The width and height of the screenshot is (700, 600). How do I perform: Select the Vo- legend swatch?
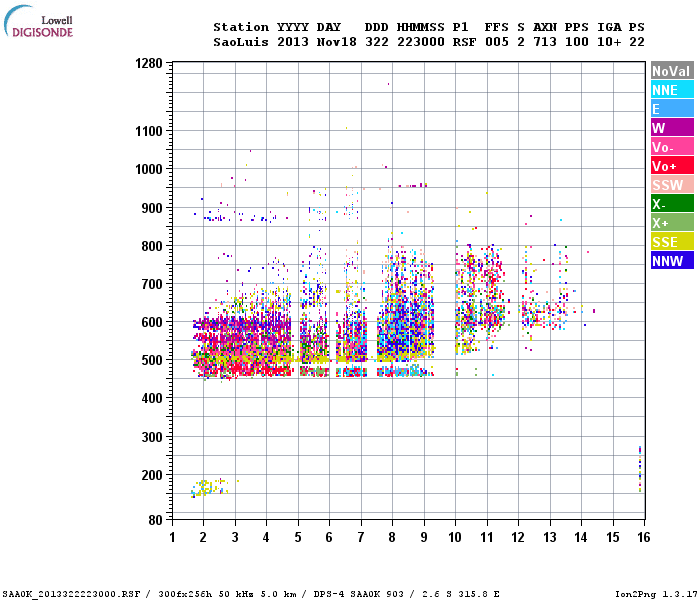click(x=672, y=146)
